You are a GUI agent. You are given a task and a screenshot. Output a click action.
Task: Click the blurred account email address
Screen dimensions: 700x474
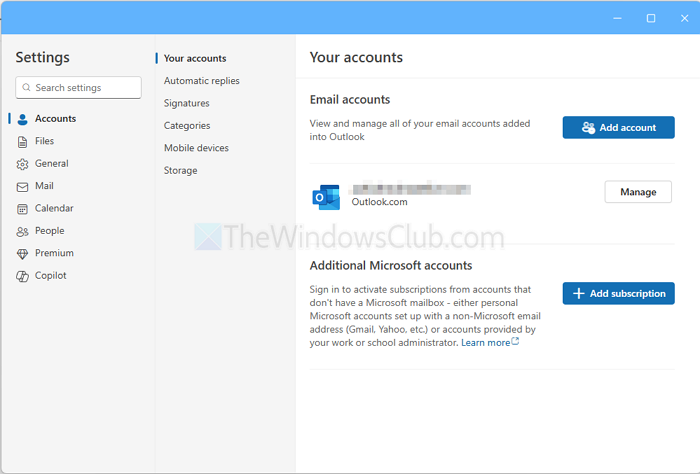[x=411, y=189]
